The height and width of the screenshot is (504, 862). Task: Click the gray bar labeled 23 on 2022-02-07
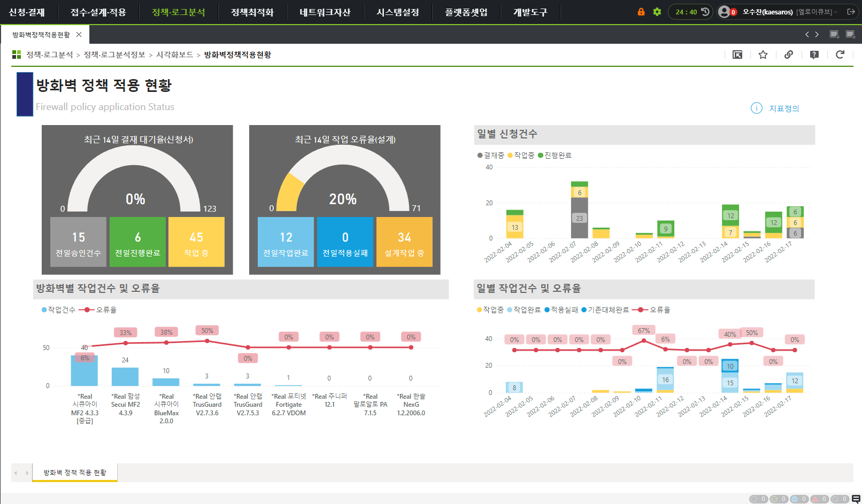[579, 218]
